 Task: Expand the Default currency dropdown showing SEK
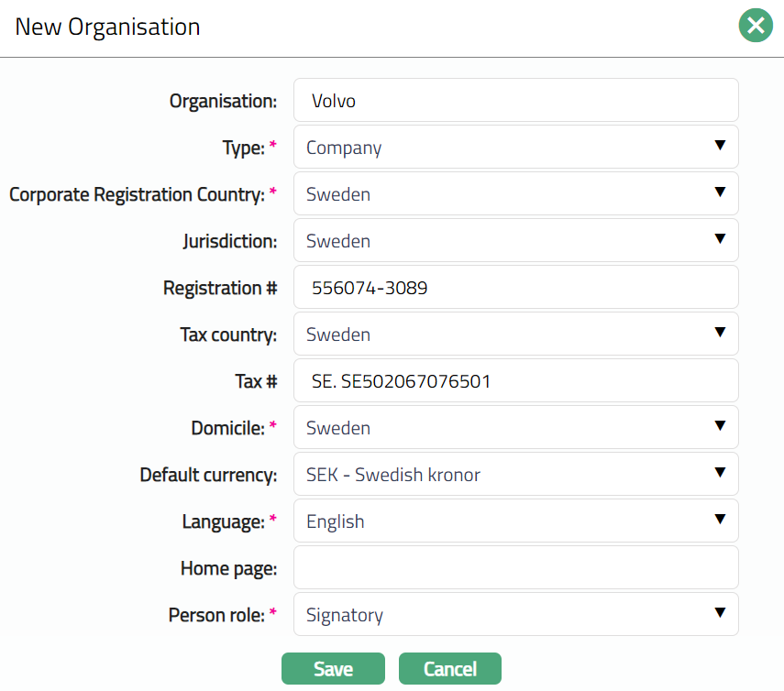click(x=515, y=475)
